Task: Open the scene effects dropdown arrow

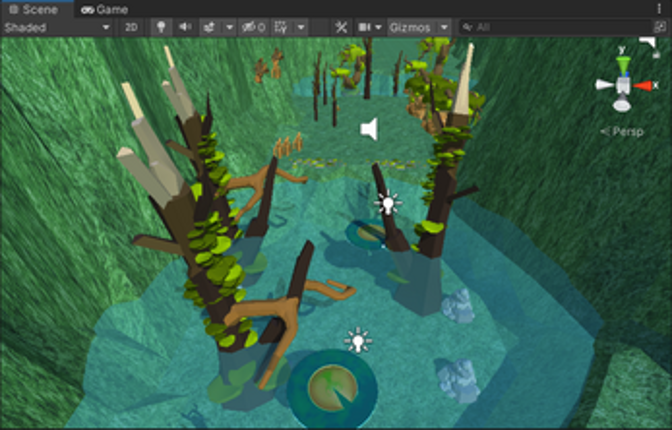Action: tap(229, 27)
